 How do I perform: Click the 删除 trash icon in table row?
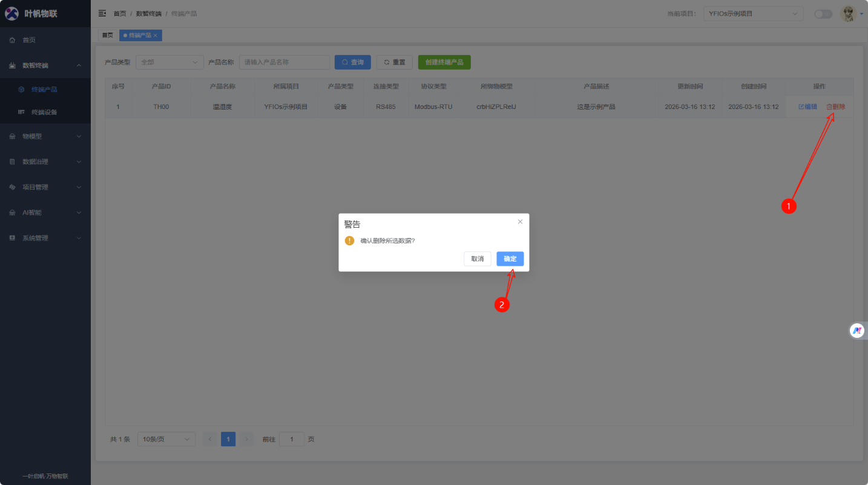click(829, 107)
